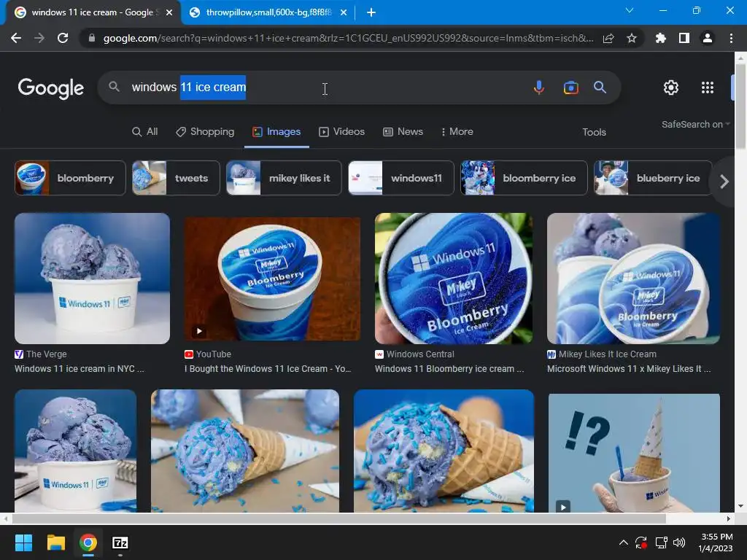Close the windows 11 ice cream tab
Viewport: 747px width, 560px height.
click(169, 12)
